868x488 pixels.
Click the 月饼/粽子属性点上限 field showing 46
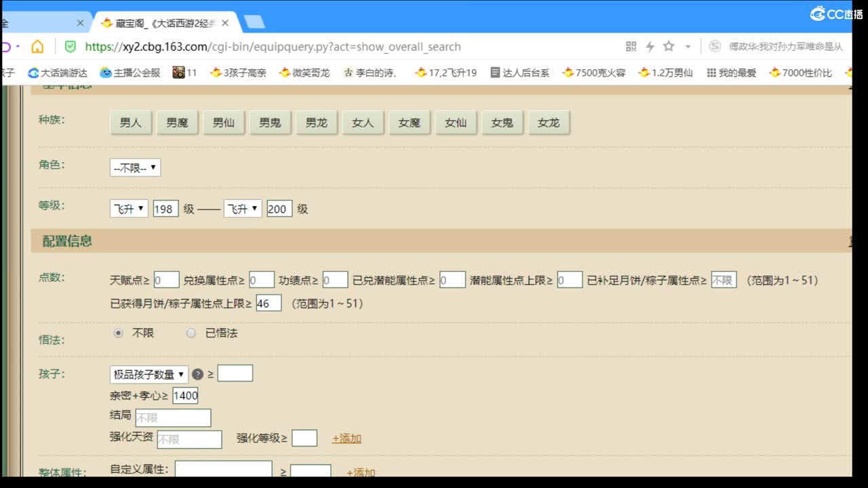point(269,303)
